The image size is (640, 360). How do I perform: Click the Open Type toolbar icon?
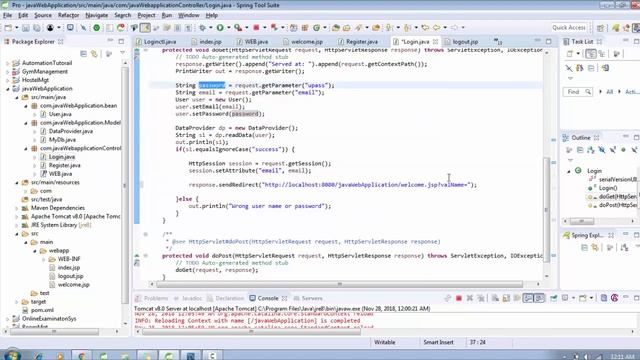336,28
